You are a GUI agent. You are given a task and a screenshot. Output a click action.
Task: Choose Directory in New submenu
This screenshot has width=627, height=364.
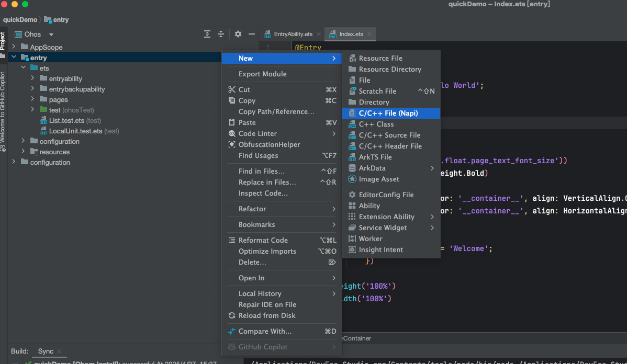coord(391,103)
